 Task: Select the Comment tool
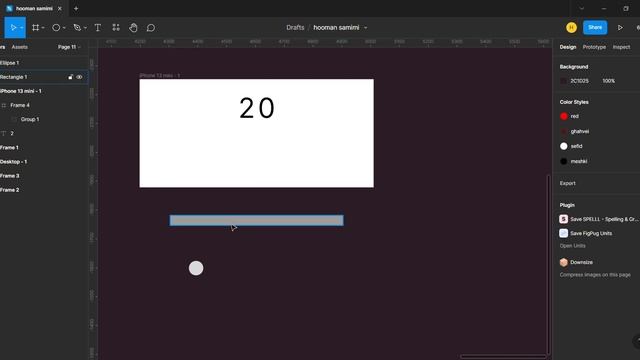tap(151, 27)
